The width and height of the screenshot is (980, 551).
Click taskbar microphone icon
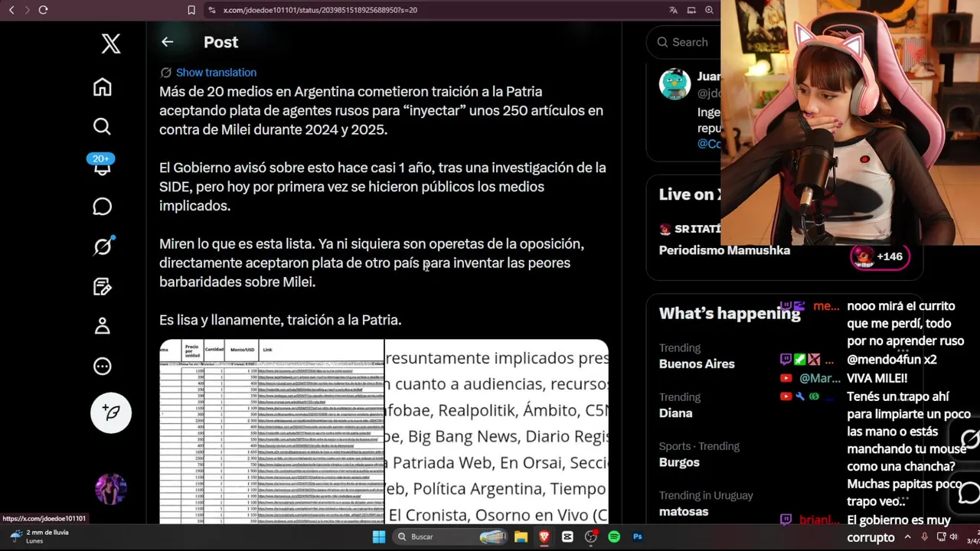coord(925,537)
